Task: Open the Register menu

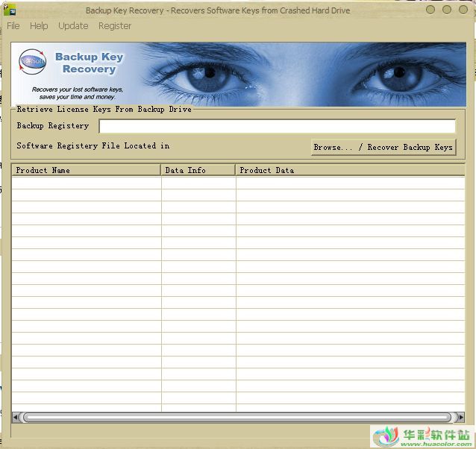Action: [x=115, y=26]
